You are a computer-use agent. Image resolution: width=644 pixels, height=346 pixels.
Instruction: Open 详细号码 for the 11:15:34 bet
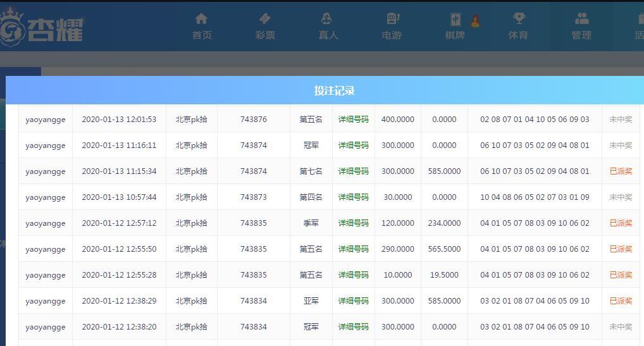(x=353, y=171)
